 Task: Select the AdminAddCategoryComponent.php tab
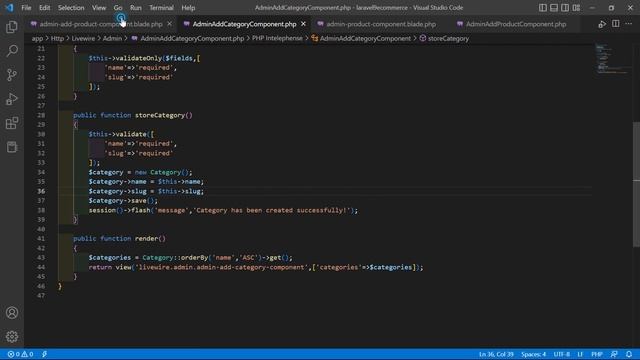click(x=244, y=24)
